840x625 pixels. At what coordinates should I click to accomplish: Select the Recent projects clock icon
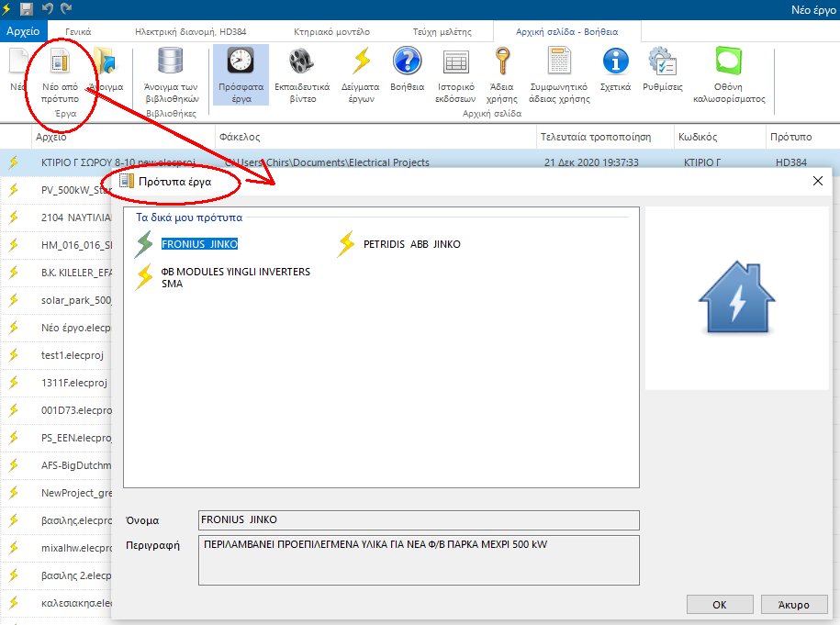click(x=241, y=62)
